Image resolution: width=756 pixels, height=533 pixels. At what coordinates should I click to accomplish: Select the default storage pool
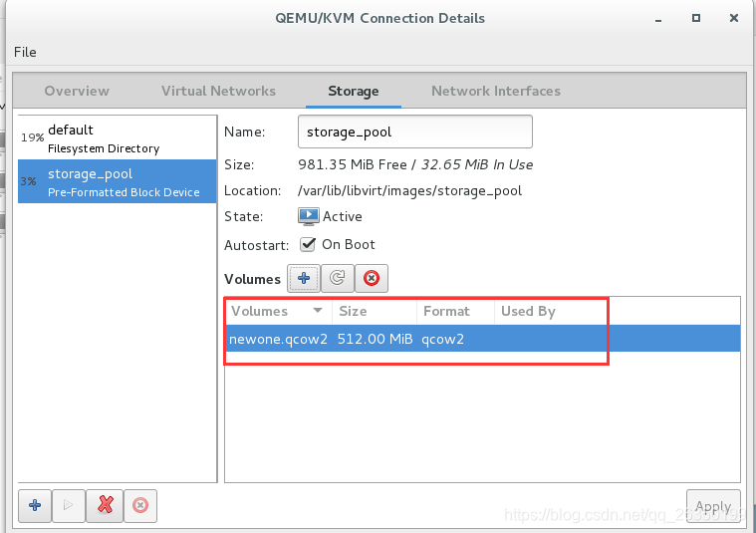[118, 138]
